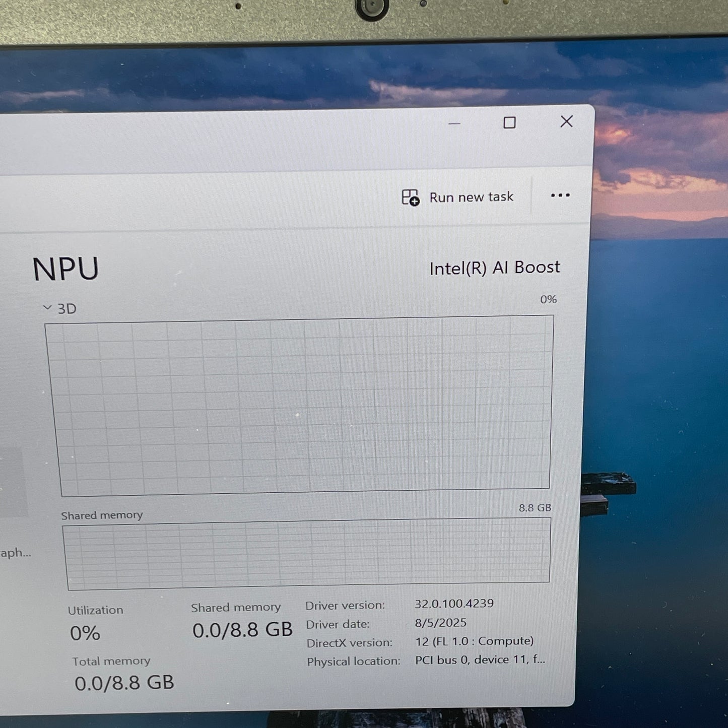
Task: Select the Utilization 0% value
Action: pos(85,633)
